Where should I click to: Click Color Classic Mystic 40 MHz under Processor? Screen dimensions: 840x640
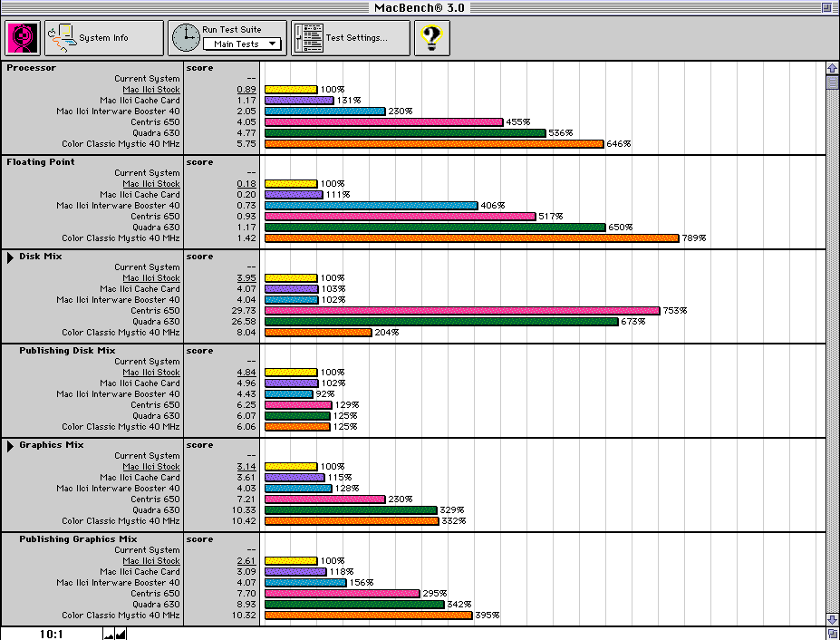(121, 144)
